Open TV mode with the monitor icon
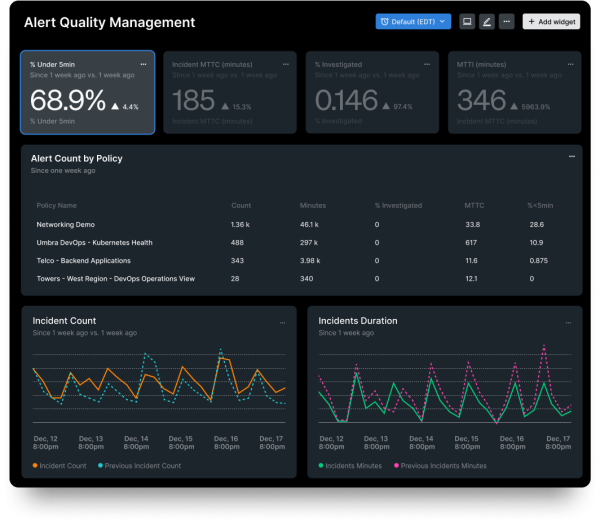This screenshot has width=600, height=523. pyautogui.click(x=466, y=21)
